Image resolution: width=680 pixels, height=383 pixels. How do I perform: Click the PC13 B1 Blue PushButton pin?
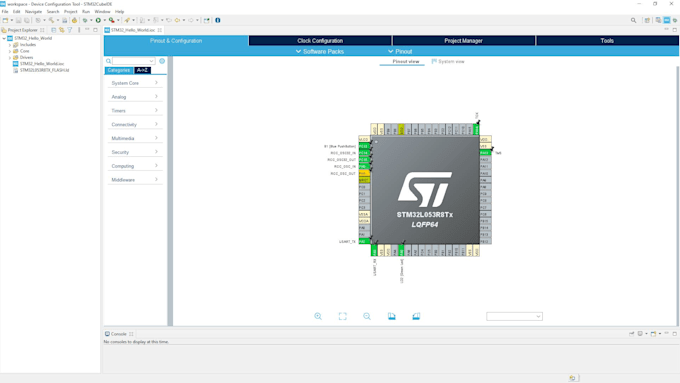[364, 146]
